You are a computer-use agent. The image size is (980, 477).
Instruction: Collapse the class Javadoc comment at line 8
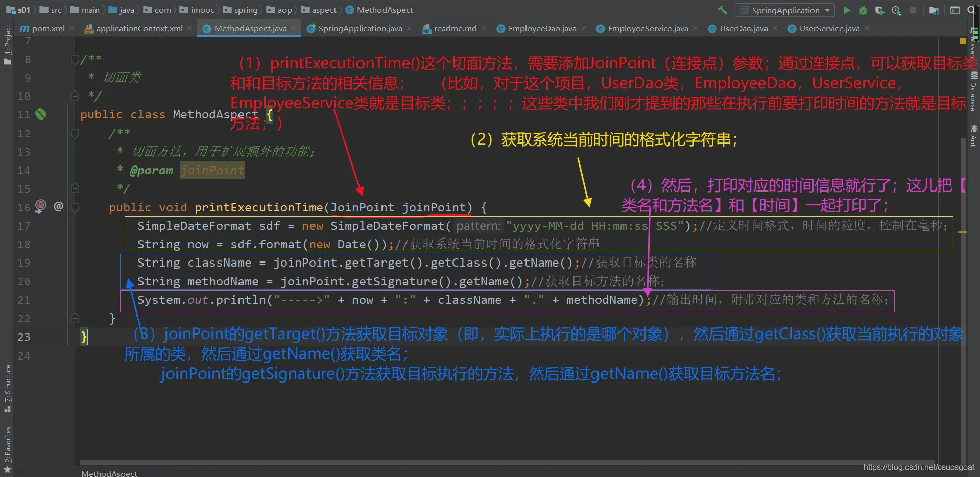pyautogui.click(x=75, y=60)
